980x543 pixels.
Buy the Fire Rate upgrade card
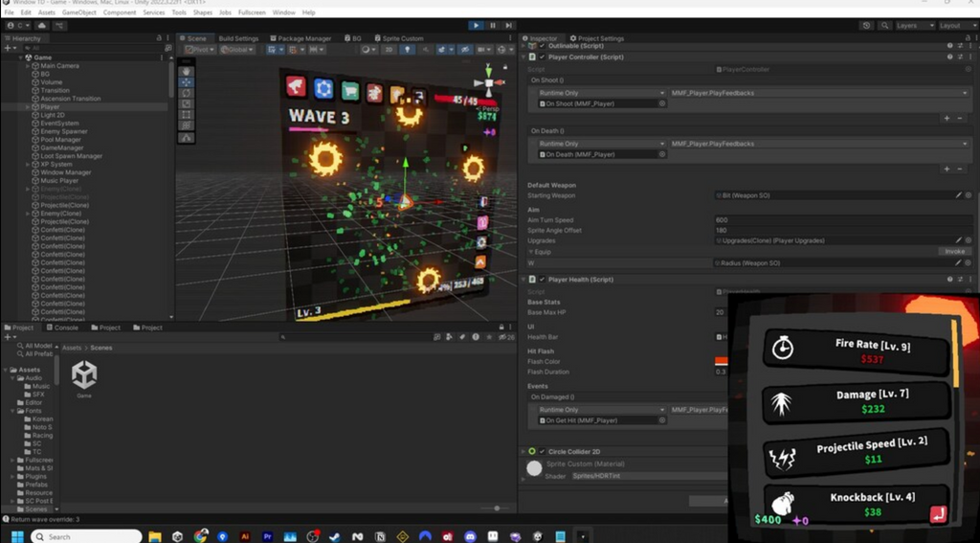857,351
